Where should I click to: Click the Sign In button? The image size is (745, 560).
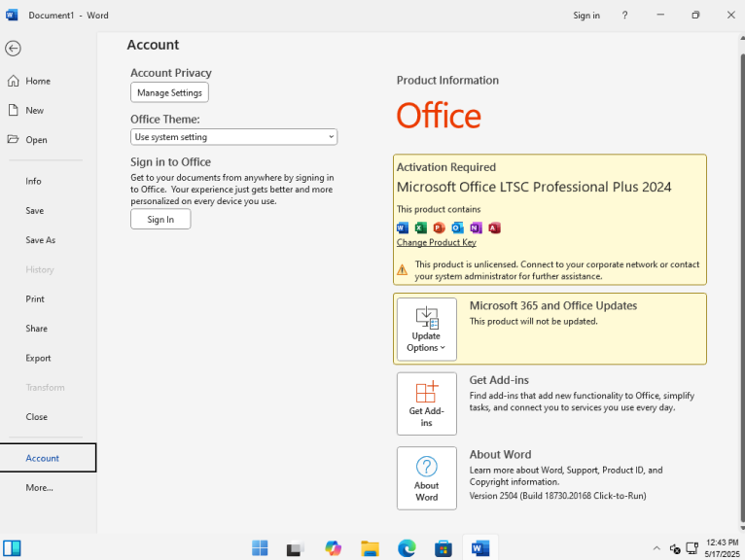[x=160, y=220]
